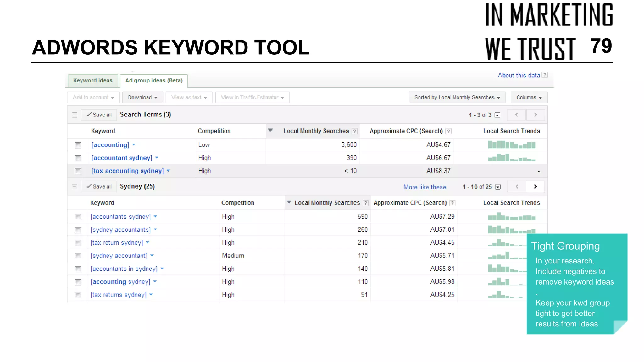Screen dimensions: 644x362
Task: Click sort arrow on Search Terms Local Monthly Searches
Action: pyautogui.click(x=270, y=130)
